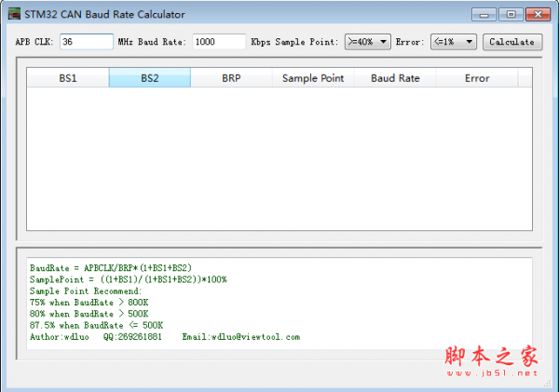
Task: Sort by the Sample Point column header
Action: (x=313, y=77)
